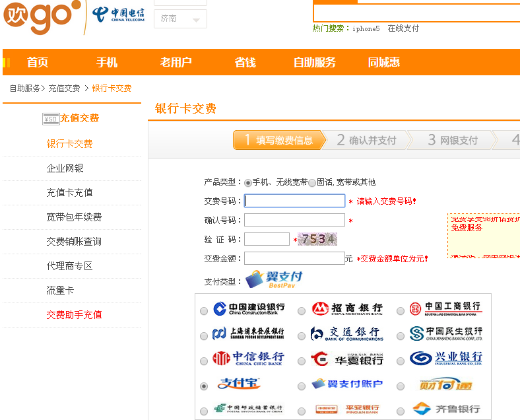This screenshot has height=420, width=520.
Task: Click the 中国民生银行 logo
Action: 445,333
